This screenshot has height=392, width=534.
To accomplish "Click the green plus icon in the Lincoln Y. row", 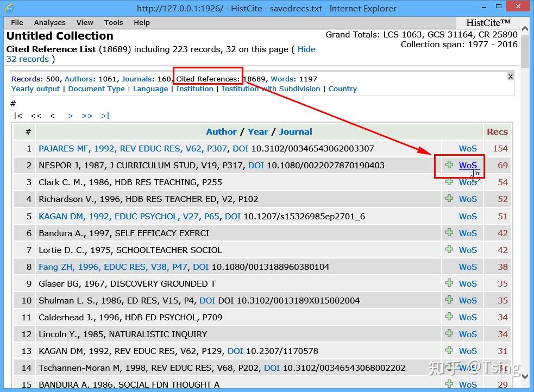I will [449, 333].
